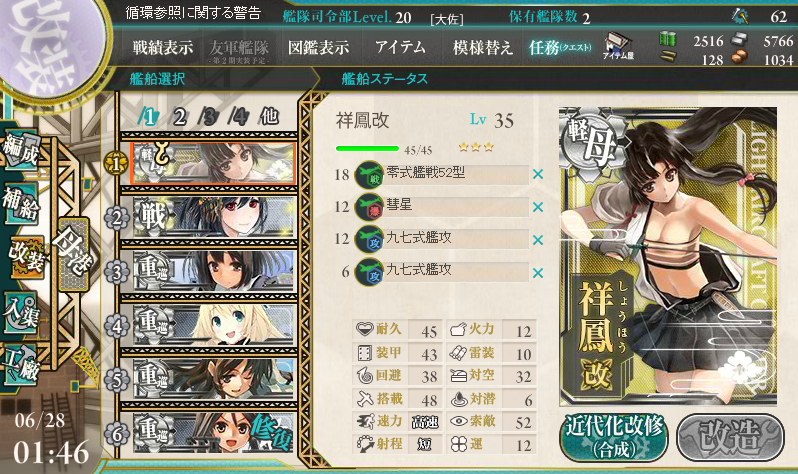This screenshot has width=798, height=474.
Task: Open the 任務 quest menu
Action: [x=560, y=48]
